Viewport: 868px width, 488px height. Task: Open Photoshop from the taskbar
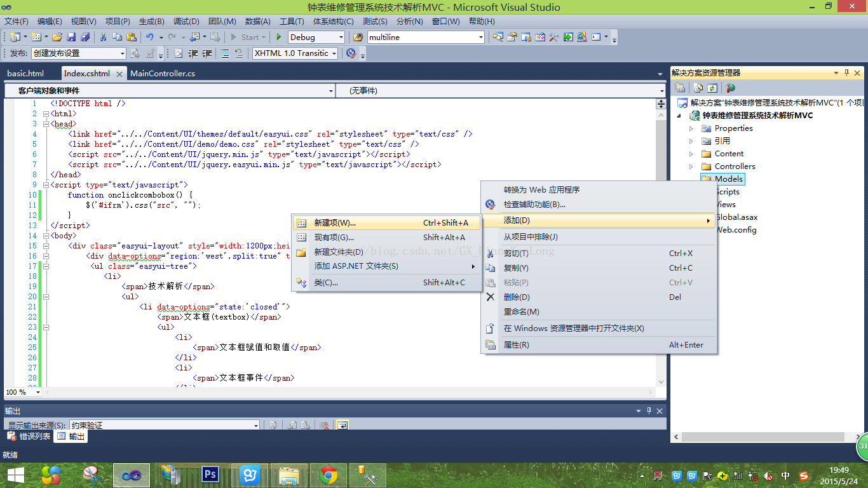coord(210,475)
